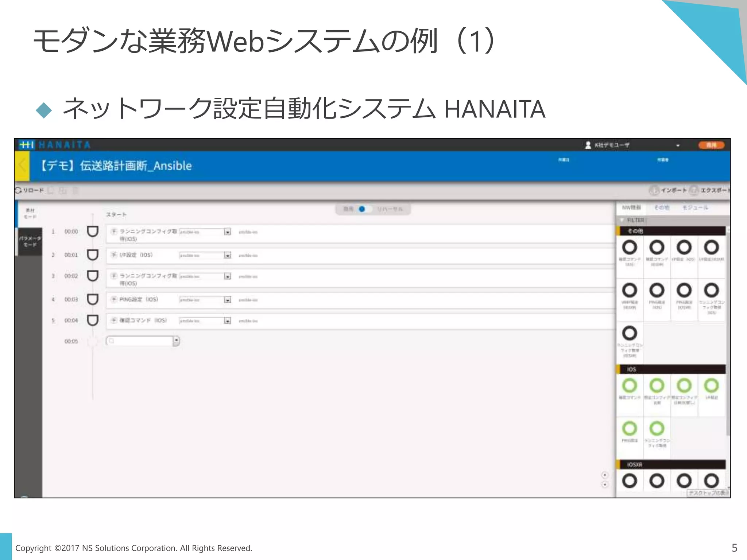Select green 設定コンフィグ比較 icon in IOS section
The image size is (747, 560).
657,385
